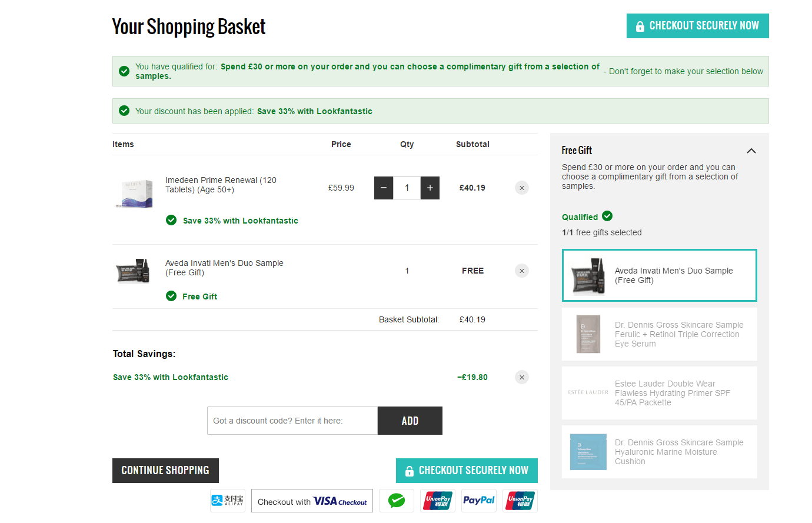812x523 pixels.
Task: Click lock icon in top checkout button
Action: click(x=640, y=26)
